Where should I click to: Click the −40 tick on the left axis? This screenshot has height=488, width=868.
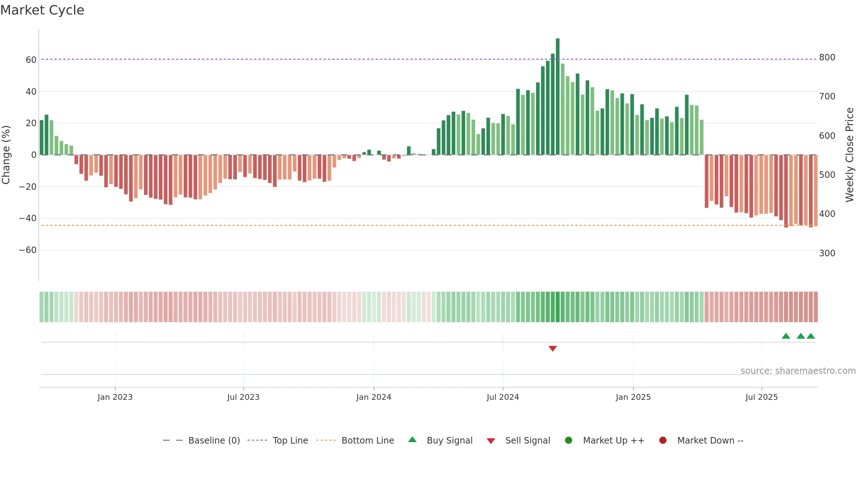28,218
